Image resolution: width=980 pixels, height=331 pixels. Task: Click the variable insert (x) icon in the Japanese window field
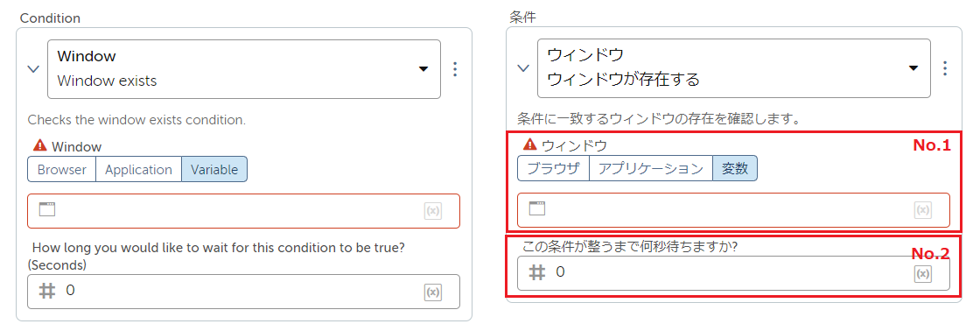pos(922,209)
